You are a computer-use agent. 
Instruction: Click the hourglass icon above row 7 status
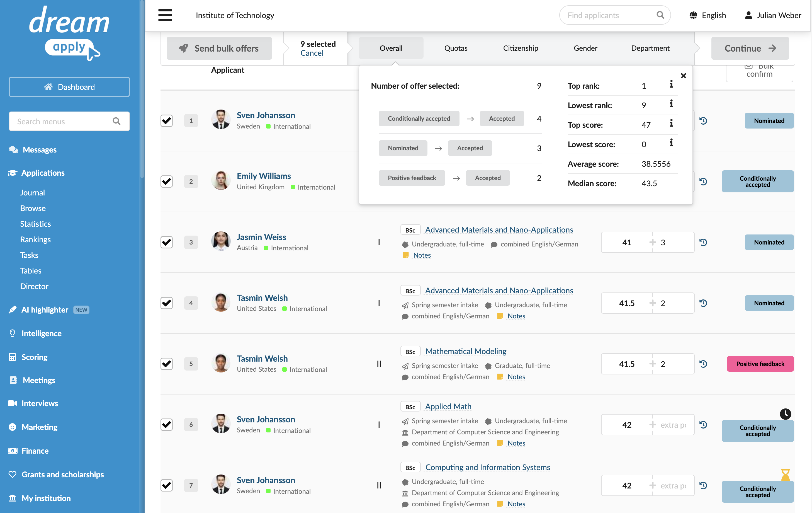785,475
